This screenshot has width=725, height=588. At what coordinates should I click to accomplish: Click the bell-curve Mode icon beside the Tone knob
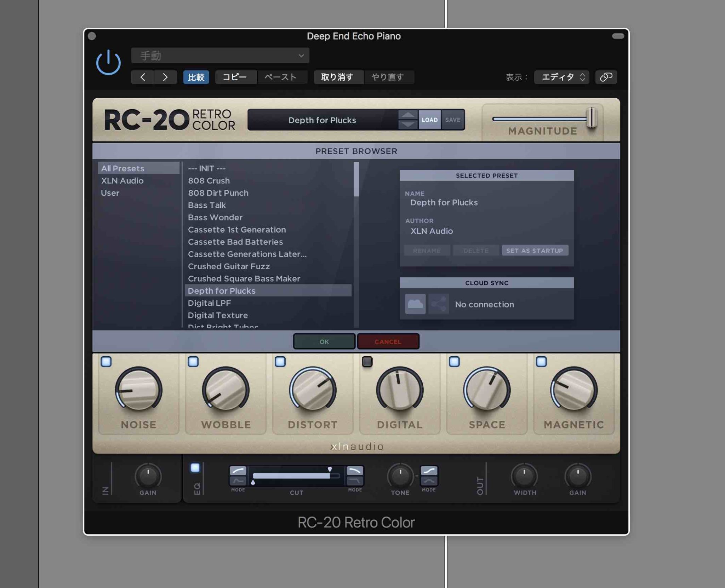429,481
